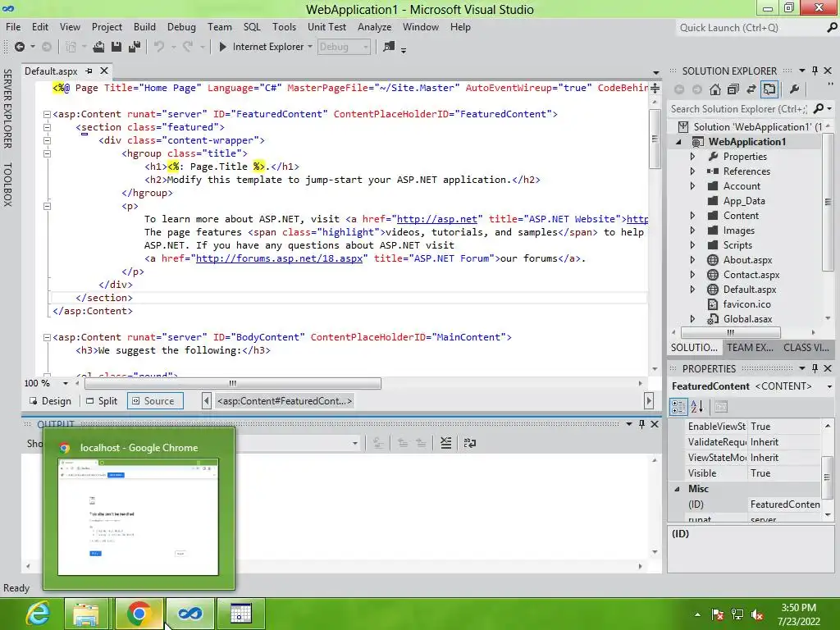Collapse the FeaturedContent asp:Content code block
Screen dimensions: 840x630
point(47,114)
